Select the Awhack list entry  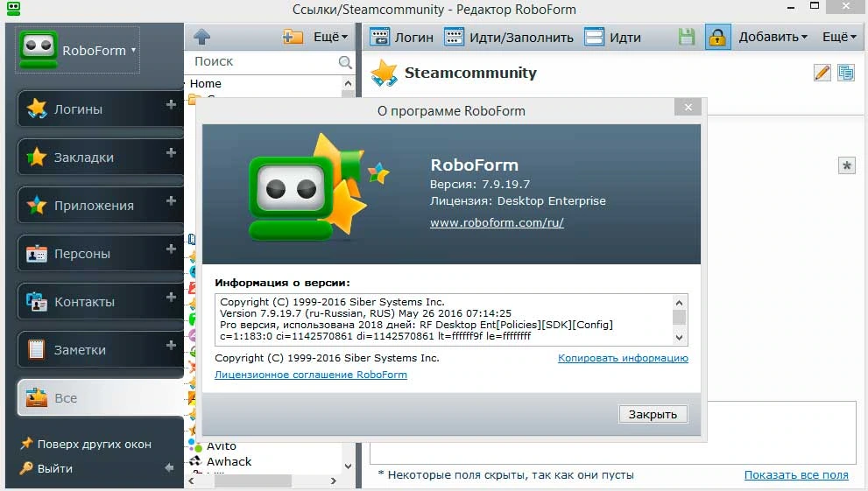229,461
